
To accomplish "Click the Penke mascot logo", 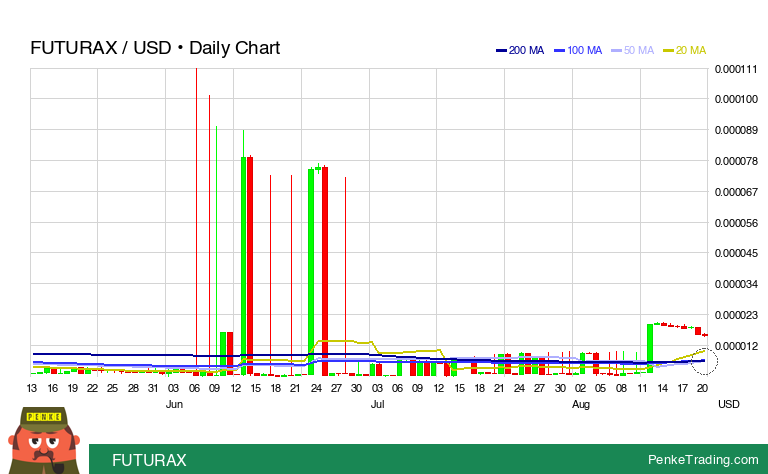I will (x=44, y=440).
